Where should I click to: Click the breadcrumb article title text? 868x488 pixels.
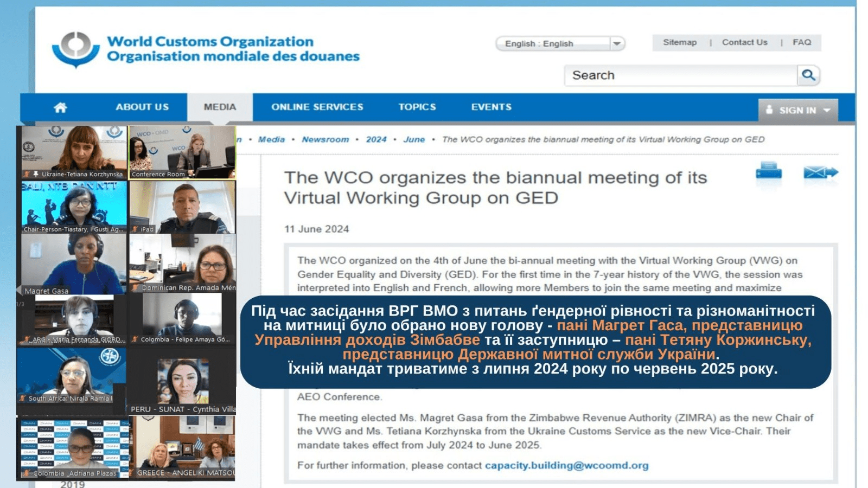coord(603,139)
